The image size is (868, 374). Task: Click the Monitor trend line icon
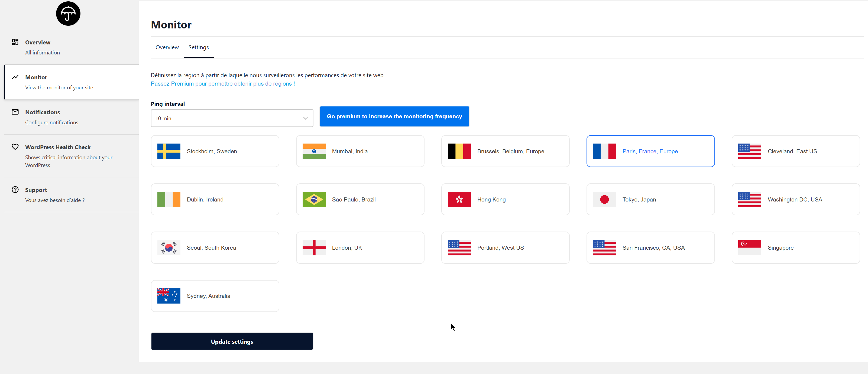pos(15,77)
